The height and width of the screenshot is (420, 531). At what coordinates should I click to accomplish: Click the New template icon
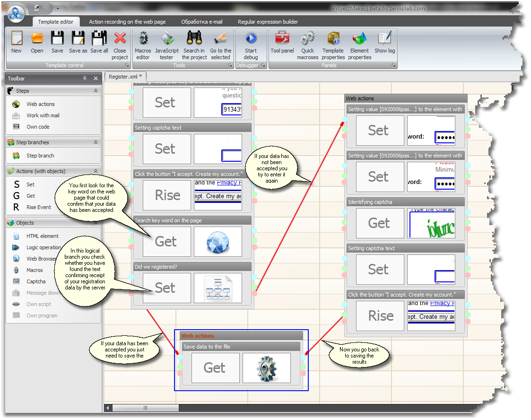coord(17,42)
